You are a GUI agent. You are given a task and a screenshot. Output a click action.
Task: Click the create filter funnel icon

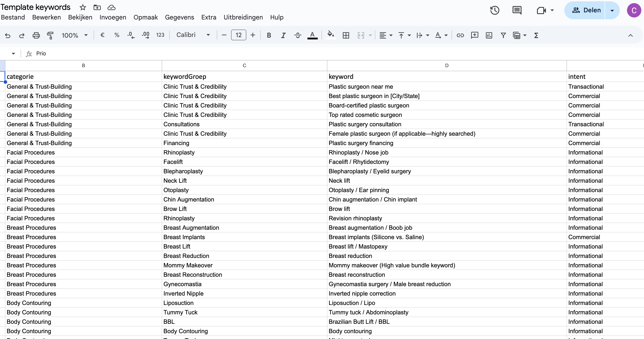(x=503, y=35)
